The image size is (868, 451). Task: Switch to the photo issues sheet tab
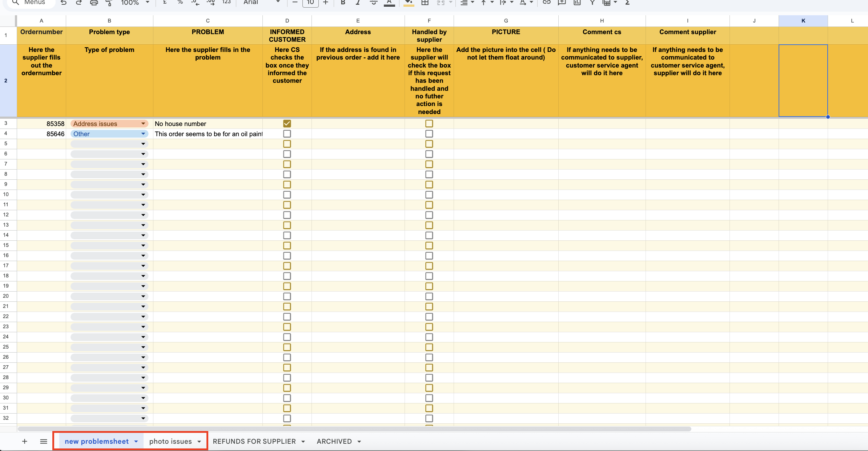[x=170, y=442]
